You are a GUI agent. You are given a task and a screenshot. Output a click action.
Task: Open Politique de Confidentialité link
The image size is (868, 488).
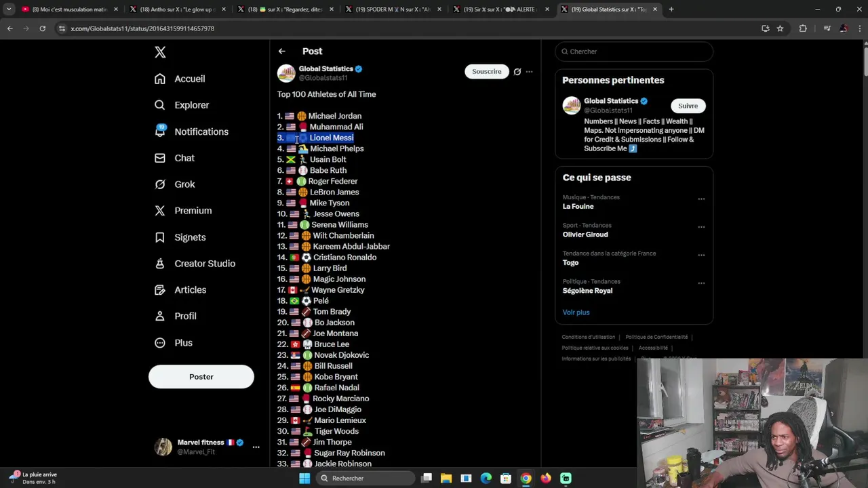coord(656,337)
